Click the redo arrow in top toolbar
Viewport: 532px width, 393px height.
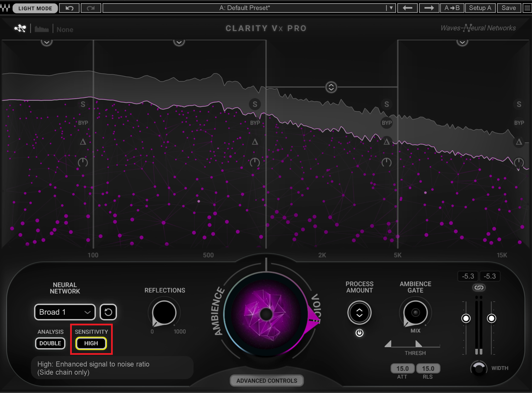91,8
